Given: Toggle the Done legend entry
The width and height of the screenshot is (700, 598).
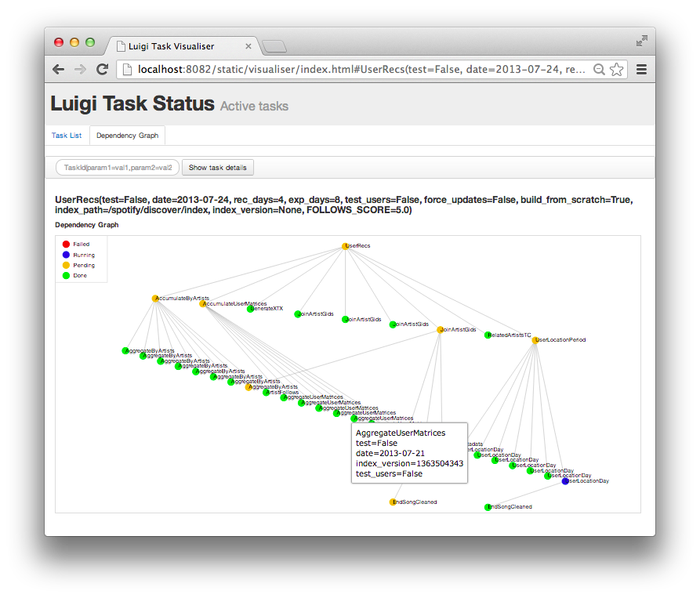Looking at the screenshot, I should click(67, 275).
